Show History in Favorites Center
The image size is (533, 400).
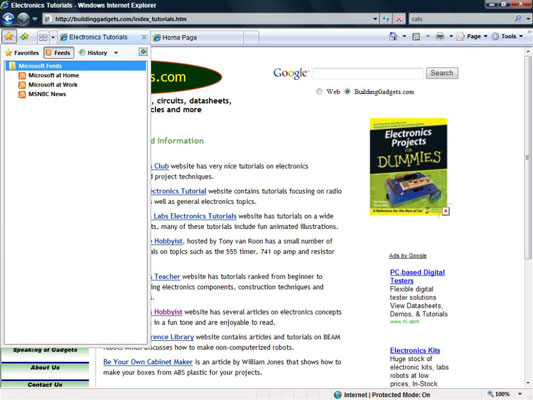click(93, 53)
